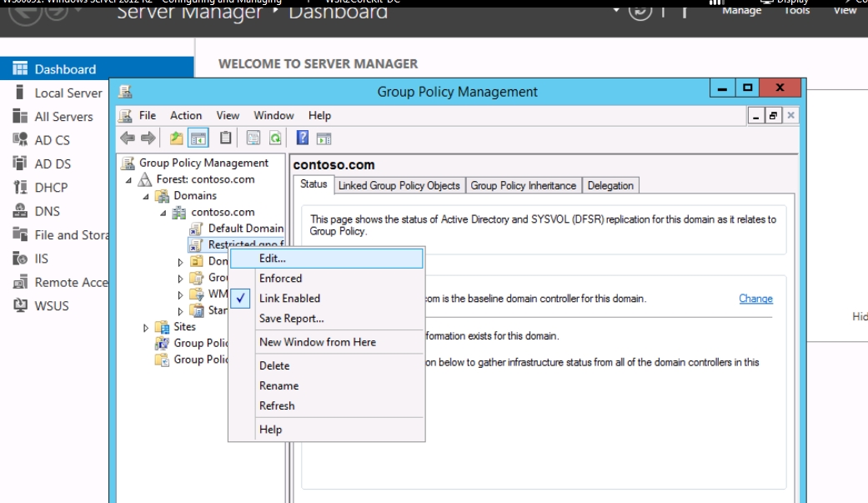Expand the node starting with "Gro" under contoso.com

[x=180, y=278]
